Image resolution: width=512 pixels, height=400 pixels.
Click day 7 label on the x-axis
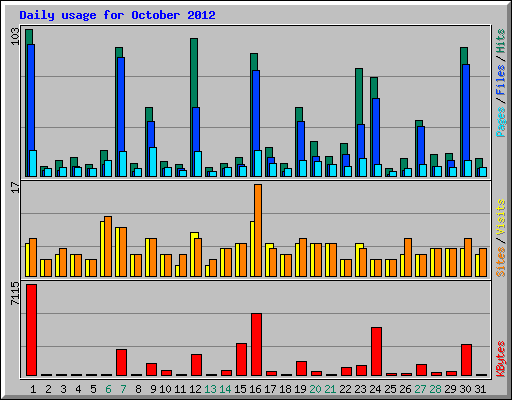click(123, 389)
